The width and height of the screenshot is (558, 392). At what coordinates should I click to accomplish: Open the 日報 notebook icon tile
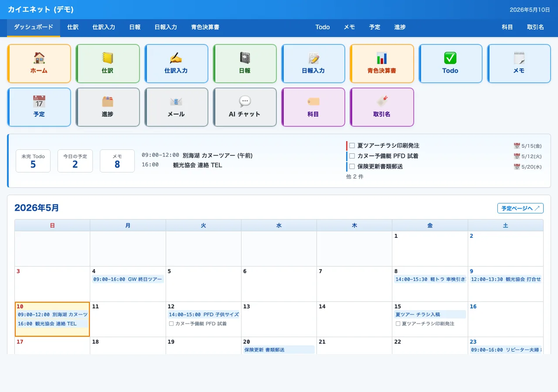tap(245, 64)
